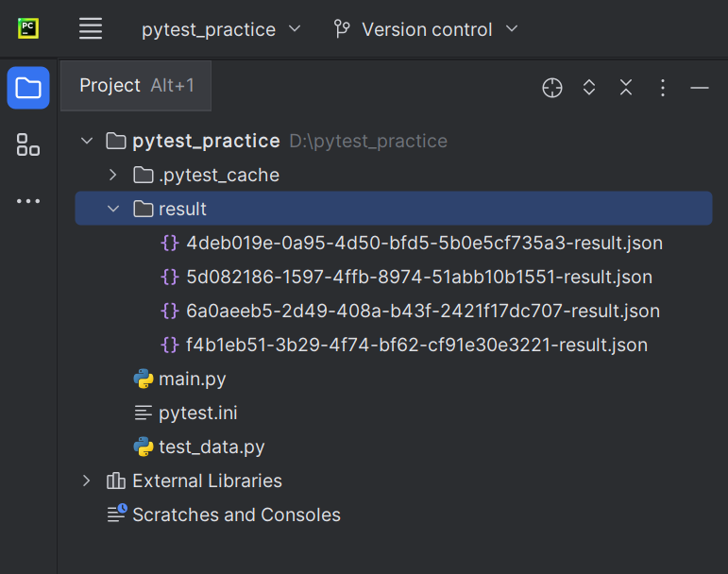The height and width of the screenshot is (574, 728).
Task: Expand External Libraries node
Action: point(87,481)
